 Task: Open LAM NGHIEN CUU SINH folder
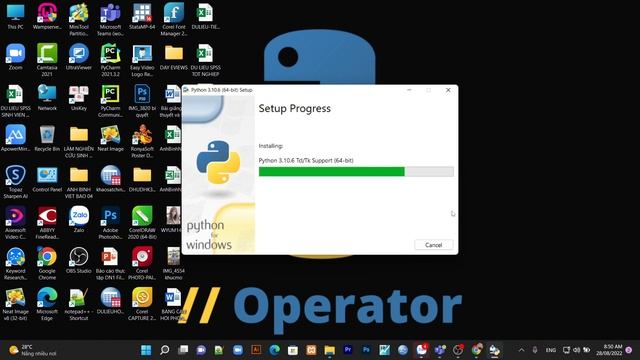pyautogui.click(x=79, y=142)
